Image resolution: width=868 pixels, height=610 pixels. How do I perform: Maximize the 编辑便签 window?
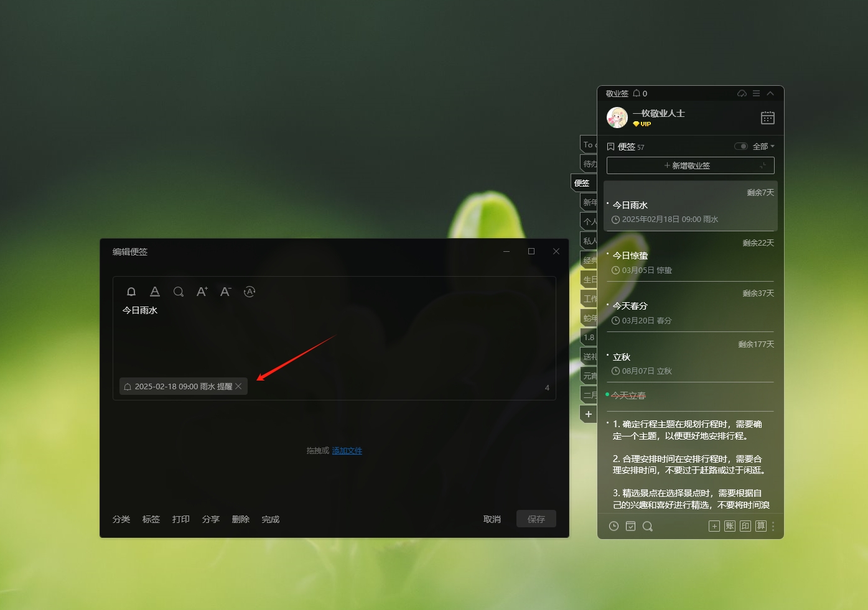(x=531, y=251)
